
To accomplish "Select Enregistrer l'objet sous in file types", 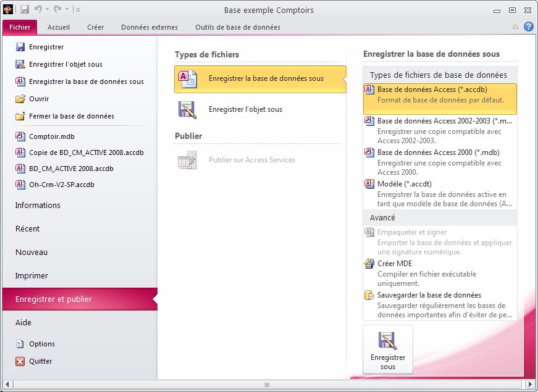I will click(245, 109).
